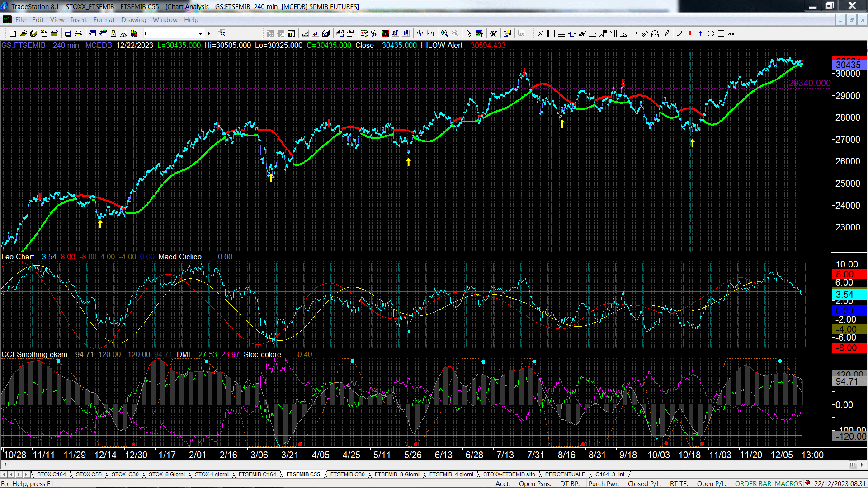Switch to the PERCENTUALE tab
This screenshot has width=868, height=488.
[565, 474]
